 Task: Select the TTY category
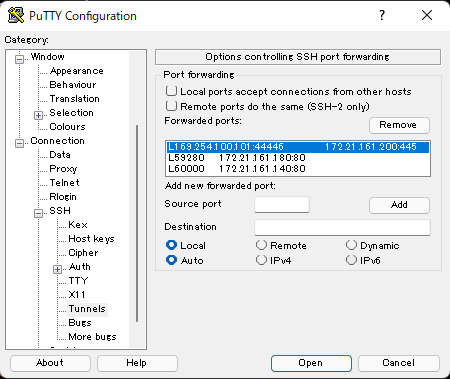(78, 281)
